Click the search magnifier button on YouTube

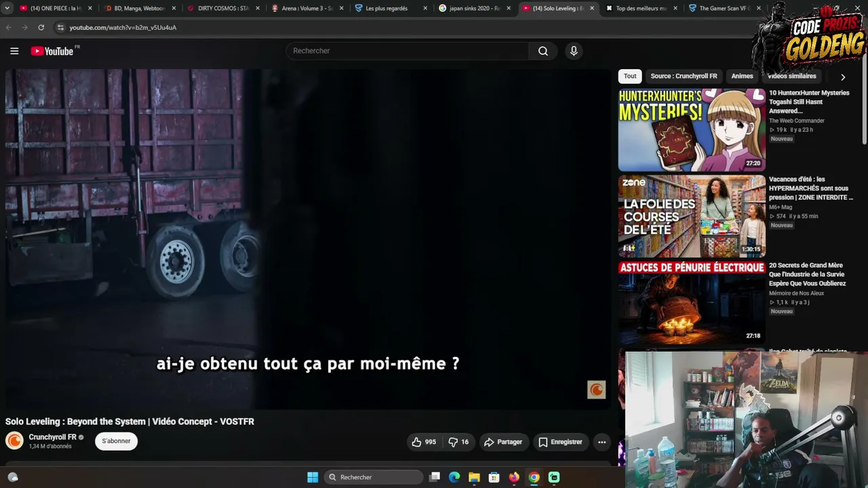click(543, 51)
